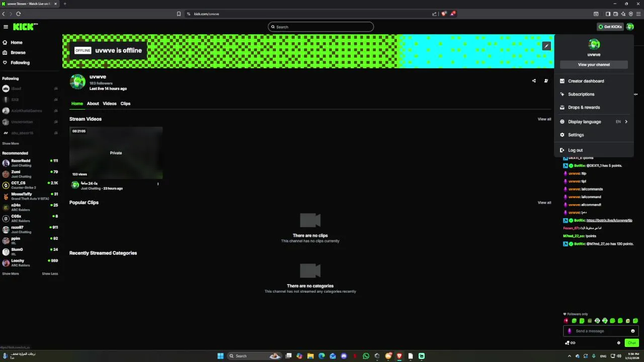Click the banner edit pencil icon
This screenshot has height=362, width=644.
pos(546,46)
